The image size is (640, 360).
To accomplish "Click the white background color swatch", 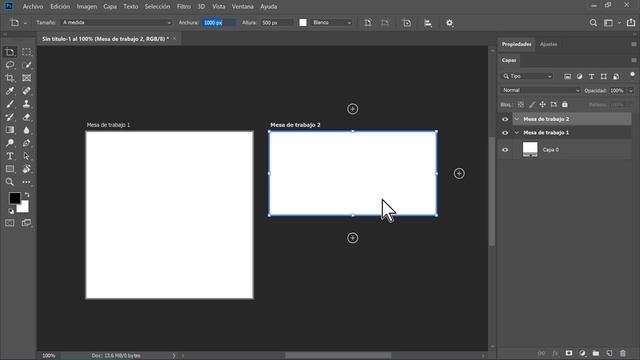I will pyautogui.click(x=24, y=208).
